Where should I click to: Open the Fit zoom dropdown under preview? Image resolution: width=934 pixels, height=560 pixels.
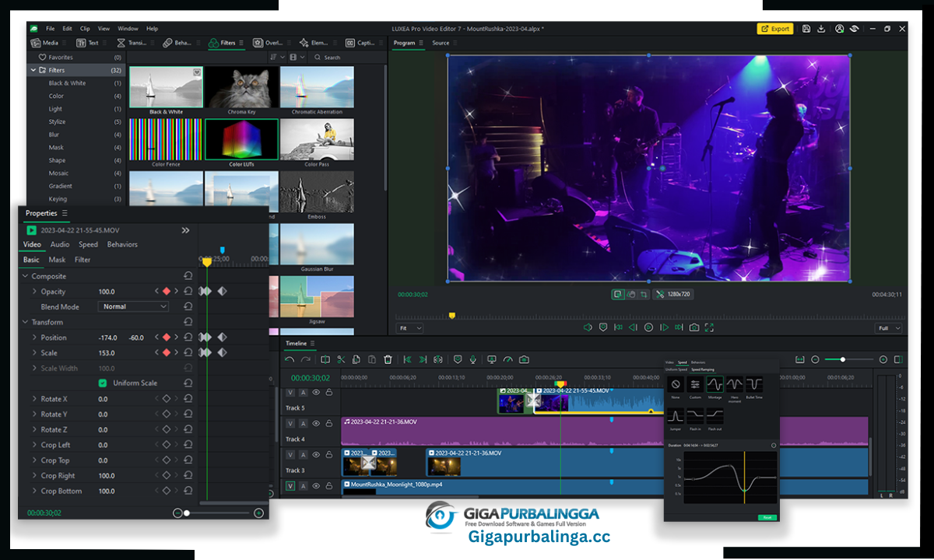[410, 328]
